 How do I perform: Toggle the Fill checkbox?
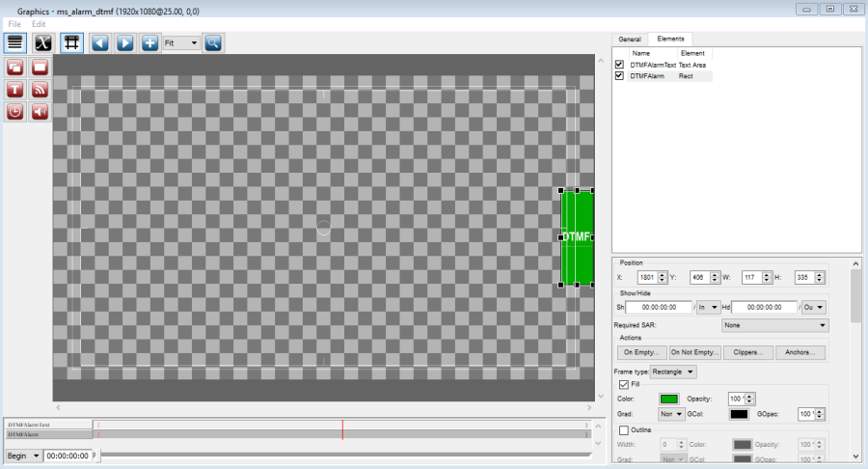tap(624, 384)
